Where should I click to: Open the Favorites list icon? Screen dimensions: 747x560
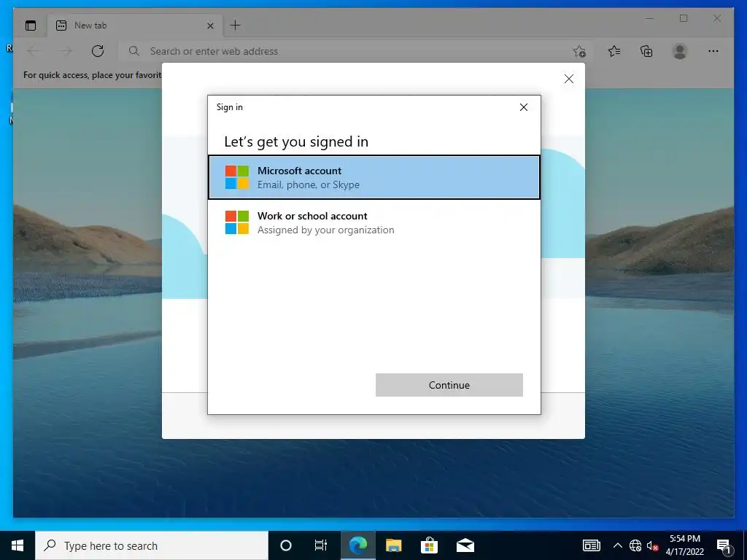pos(614,51)
